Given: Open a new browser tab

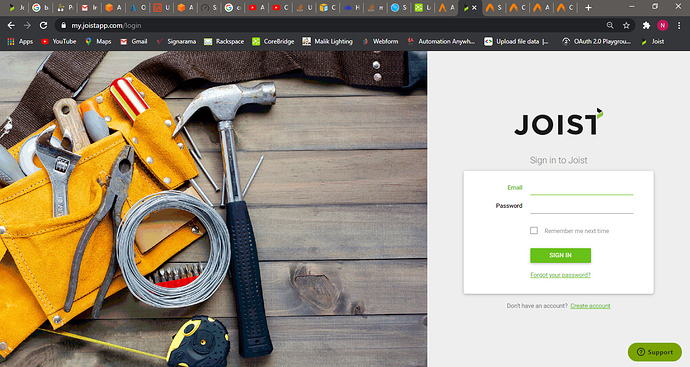Looking at the screenshot, I should 588,7.
